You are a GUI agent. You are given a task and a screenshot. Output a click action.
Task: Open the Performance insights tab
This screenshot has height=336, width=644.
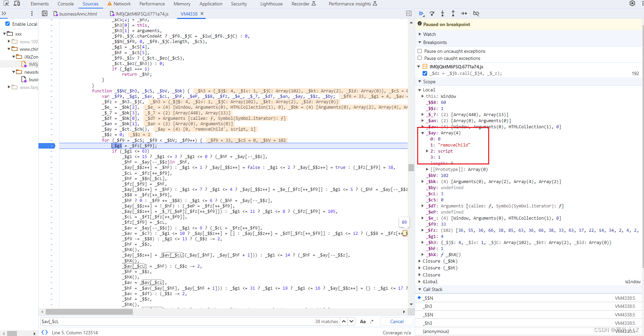click(353, 4)
